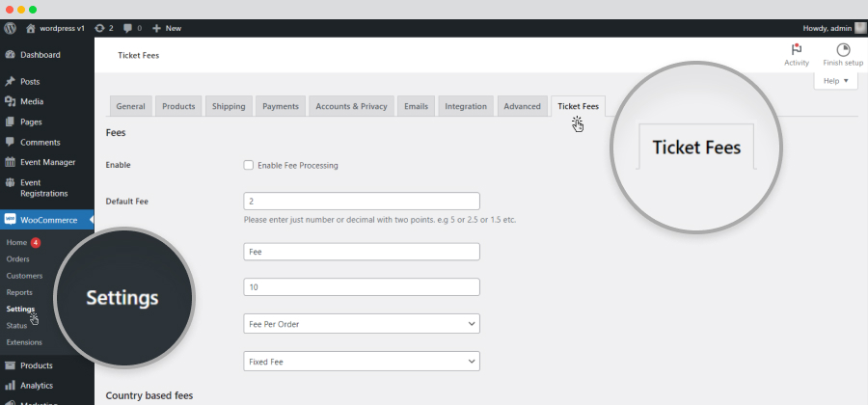Screen dimensions: 868x405
Task: Click the Event Manager calendar icon
Action: point(10,162)
